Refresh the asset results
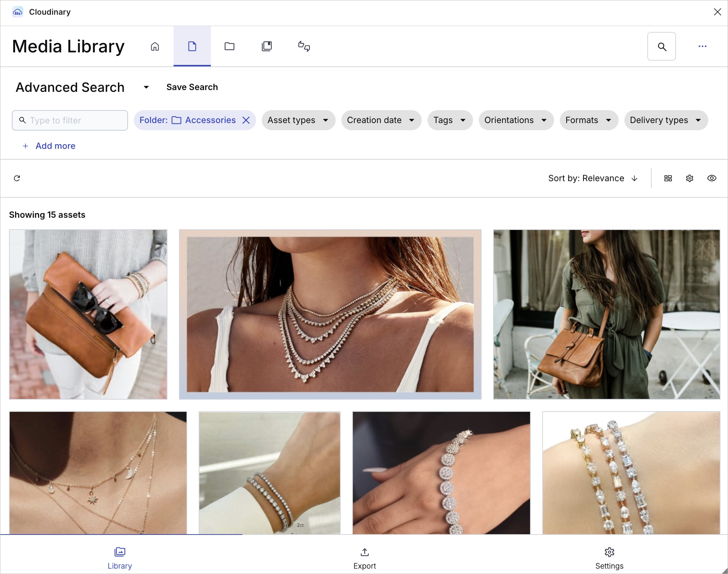This screenshot has height=574, width=728. click(x=17, y=178)
